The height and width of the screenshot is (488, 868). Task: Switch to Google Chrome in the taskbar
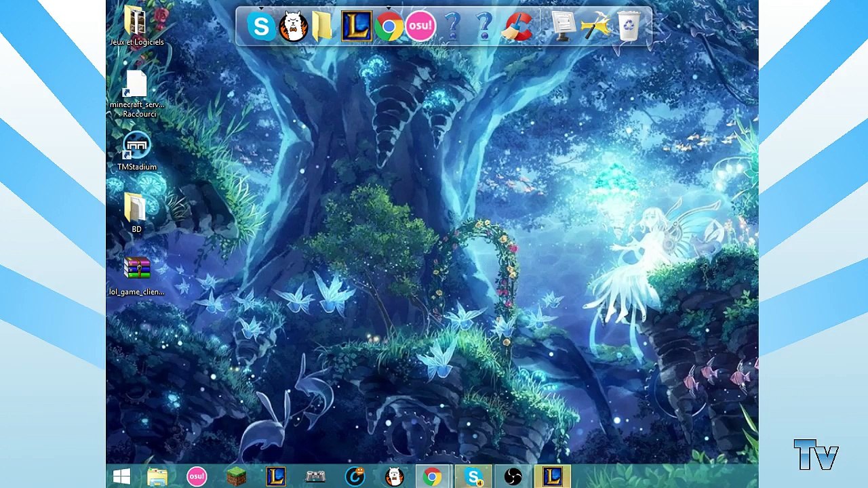[432, 476]
